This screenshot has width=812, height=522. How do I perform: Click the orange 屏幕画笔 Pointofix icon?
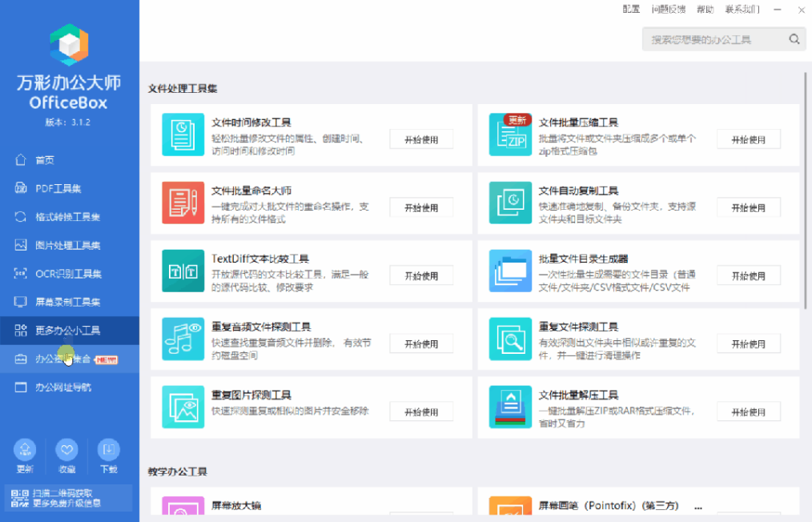pos(510,505)
